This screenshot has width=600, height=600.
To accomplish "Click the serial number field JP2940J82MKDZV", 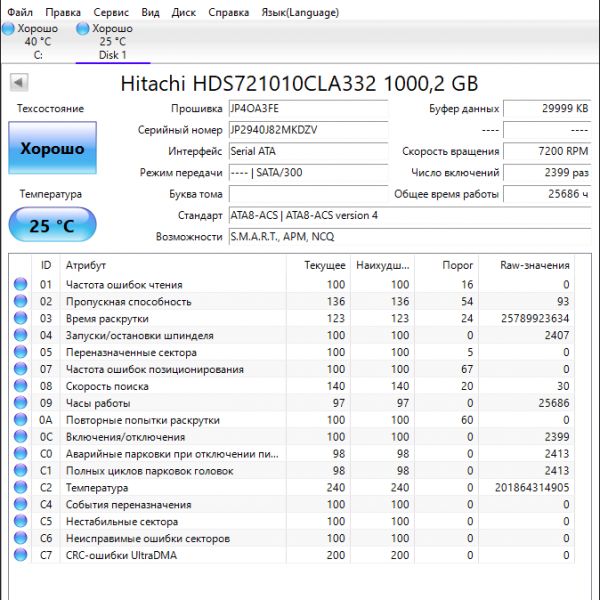I will coord(308,130).
